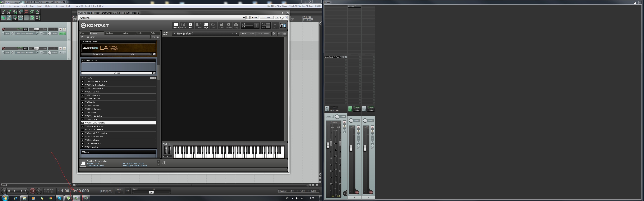Image resolution: width=644 pixels, height=201 pixels.
Task: Show hidden icons in the system tray
Action: (292, 198)
